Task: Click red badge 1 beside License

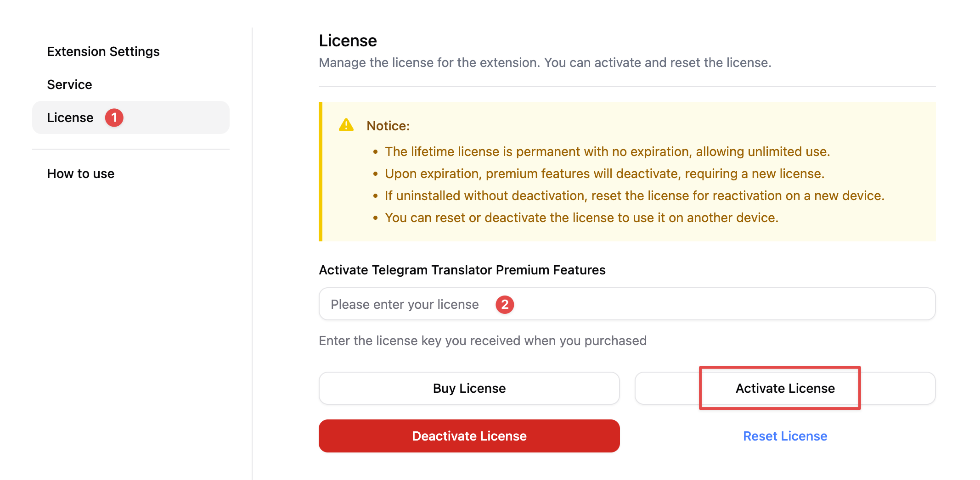Action: click(x=114, y=117)
